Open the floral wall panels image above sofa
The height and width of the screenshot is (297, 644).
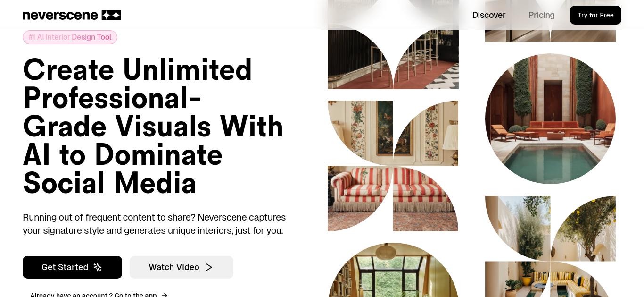point(393,133)
